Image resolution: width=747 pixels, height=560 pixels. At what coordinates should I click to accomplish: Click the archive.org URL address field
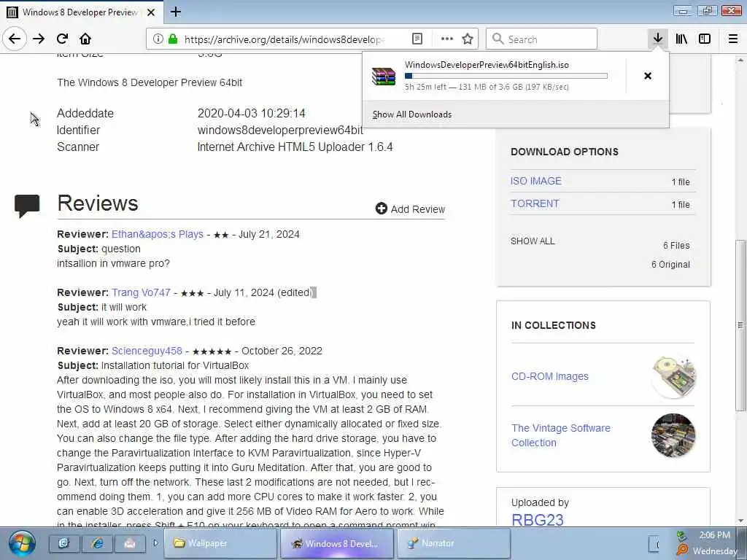tap(284, 39)
